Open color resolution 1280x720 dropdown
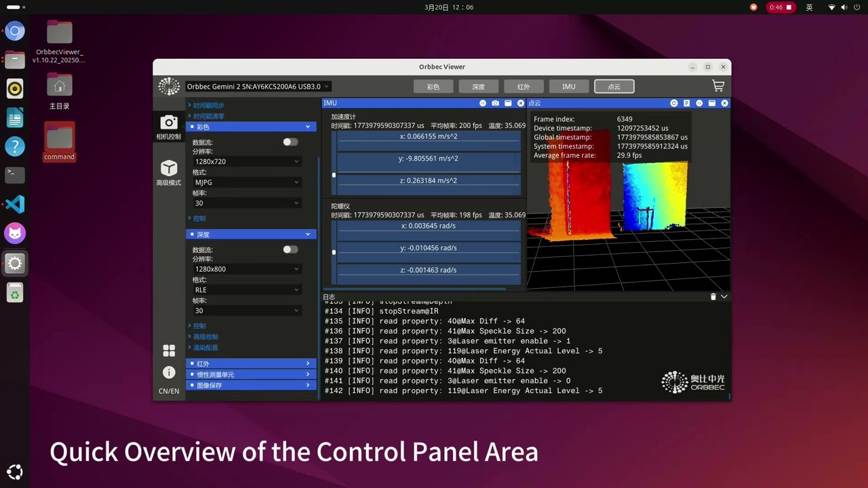The height and width of the screenshot is (488, 868). tap(247, 161)
